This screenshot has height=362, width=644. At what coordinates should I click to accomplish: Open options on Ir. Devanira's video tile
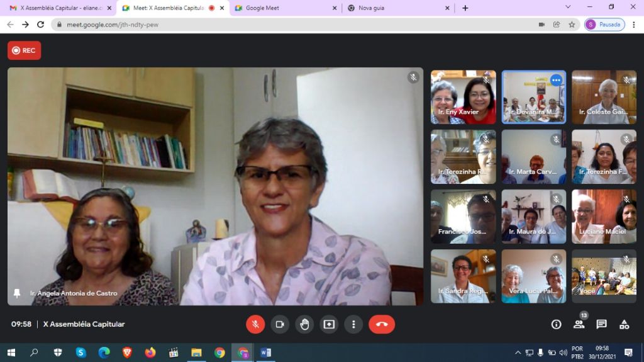click(x=556, y=80)
